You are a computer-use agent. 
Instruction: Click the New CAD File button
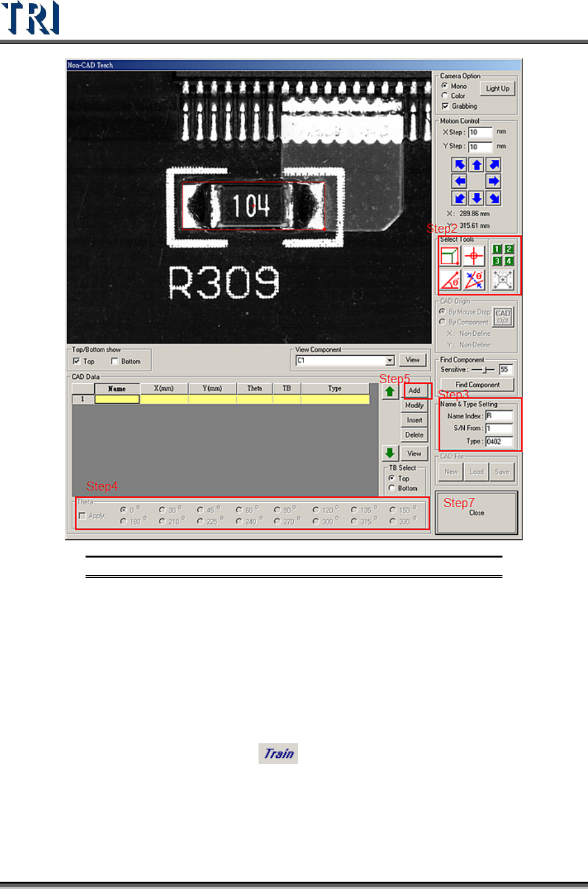point(451,472)
